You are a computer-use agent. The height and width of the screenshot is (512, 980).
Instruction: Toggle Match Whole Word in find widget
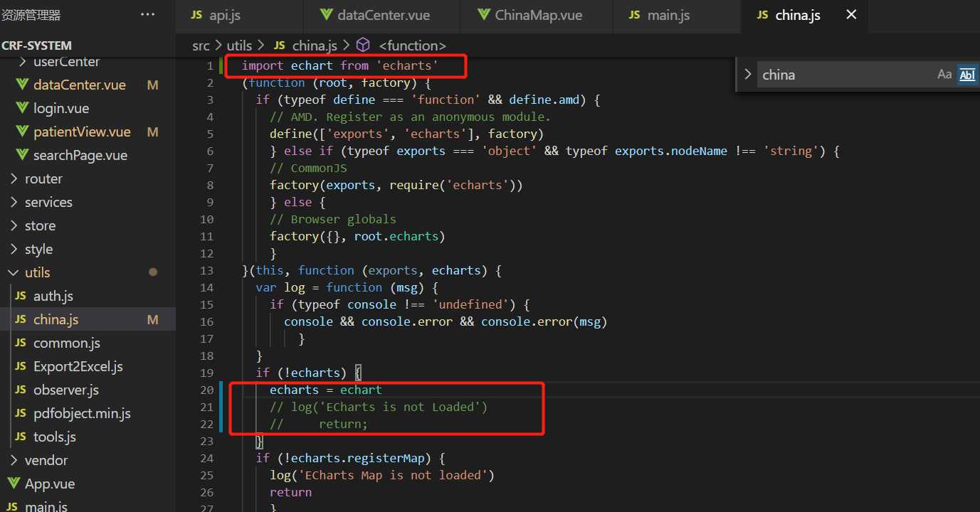coord(967,75)
